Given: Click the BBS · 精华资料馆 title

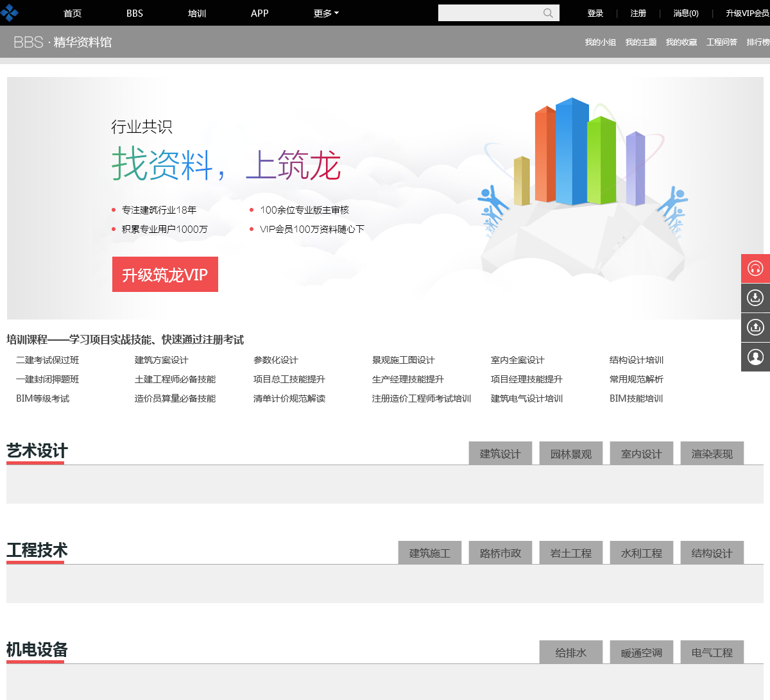Looking at the screenshot, I should pyautogui.click(x=63, y=42).
